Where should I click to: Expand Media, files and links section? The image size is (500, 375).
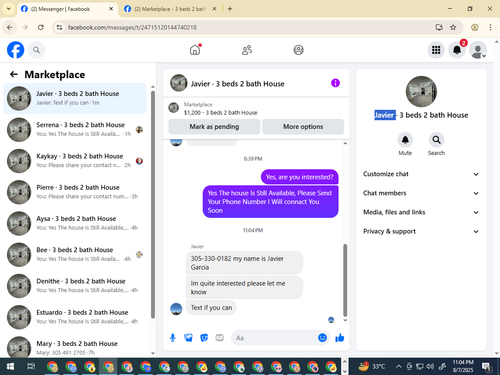pyautogui.click(x=421, y=212)
